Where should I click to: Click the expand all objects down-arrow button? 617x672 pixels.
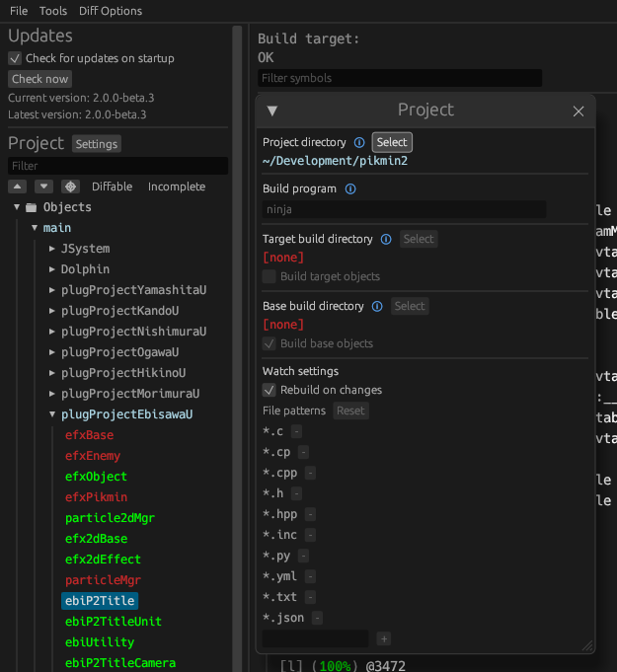pos(43,187)
